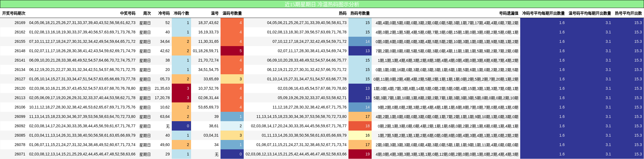This screenshot has width=644, height=159.
Task: Click the 周次 column header
Action: point(147,13)
